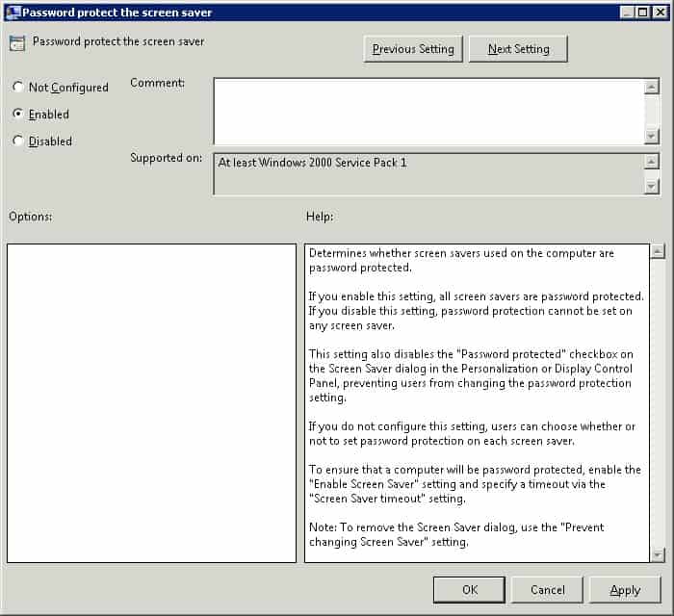Image resolution: width=674 pixels, height=616 pixels.
Task: Go to the Next Setting
Action: [x=518, y=49]
